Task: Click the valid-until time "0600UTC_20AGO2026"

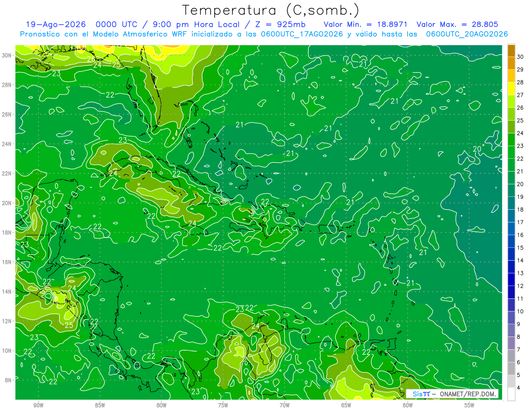Action: click(467, 34)
